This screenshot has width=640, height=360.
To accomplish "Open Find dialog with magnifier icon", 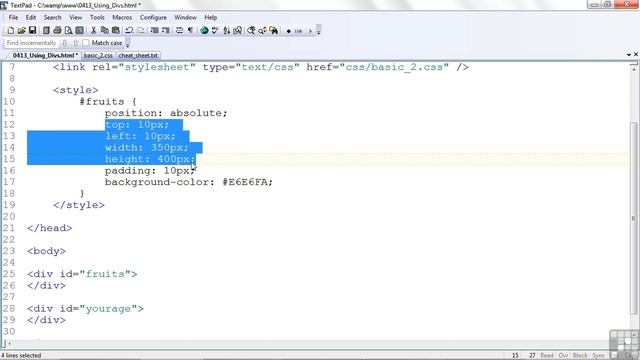I will point(251,31).
